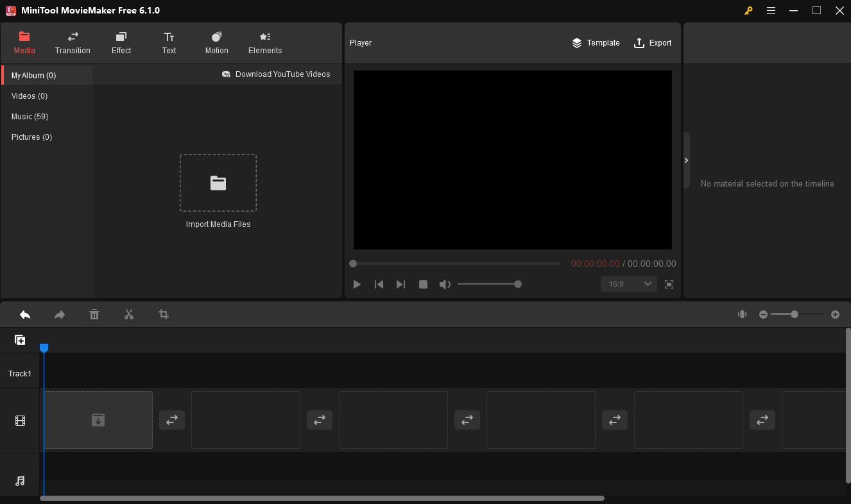Image resolution: width=851 pixels, height=504 pixels.
Task: Undo the last action
Action: click(25, 314)
